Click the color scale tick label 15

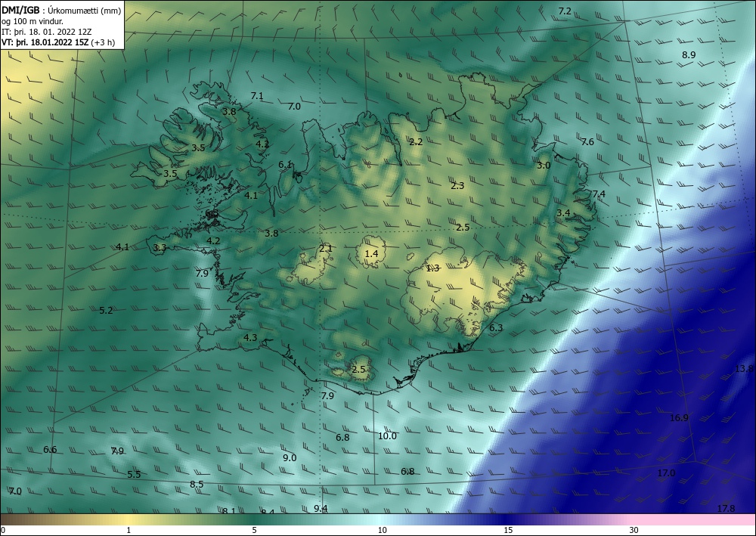(x=508, y=531)
